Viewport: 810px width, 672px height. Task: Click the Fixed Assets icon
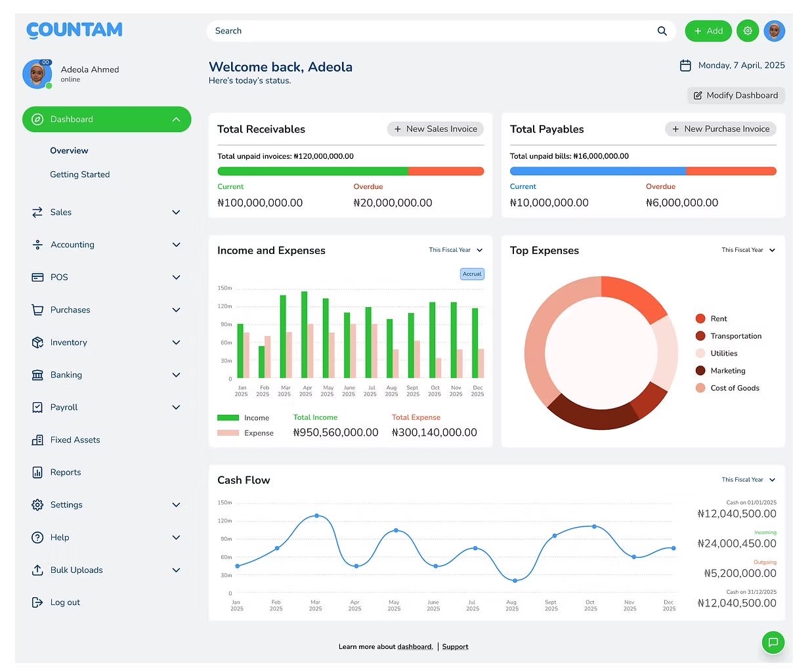37,440
